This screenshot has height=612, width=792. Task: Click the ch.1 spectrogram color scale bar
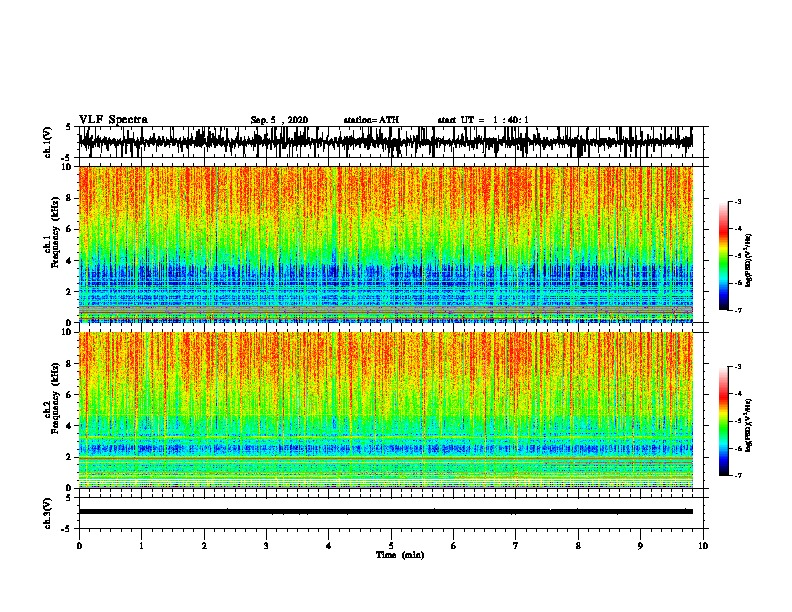click(724, 256)
